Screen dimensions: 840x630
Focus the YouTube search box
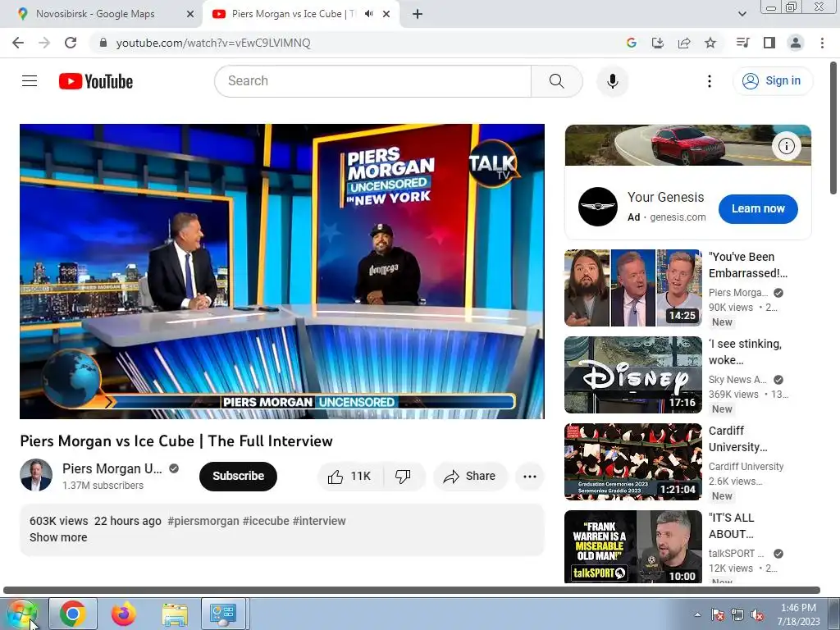point(373,81)
